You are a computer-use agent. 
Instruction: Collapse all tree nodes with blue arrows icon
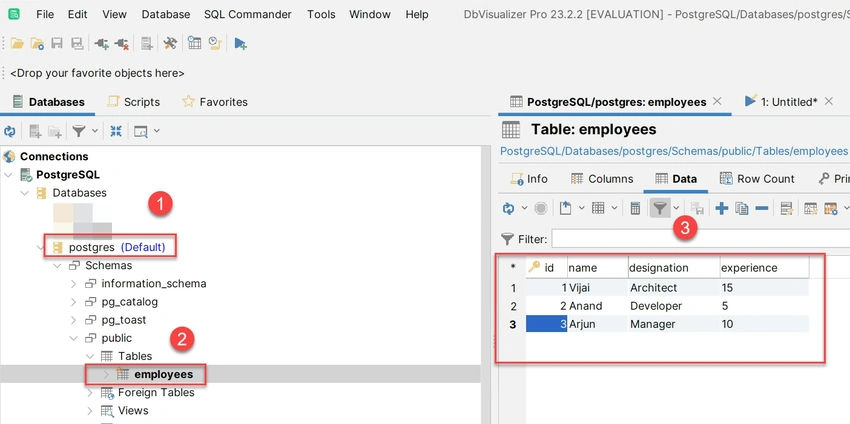[116, 131]
